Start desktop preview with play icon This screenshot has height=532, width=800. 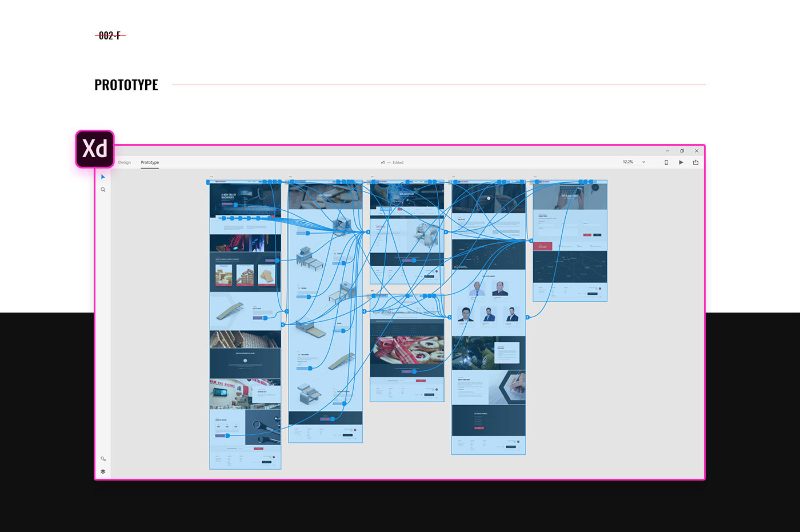681,162
